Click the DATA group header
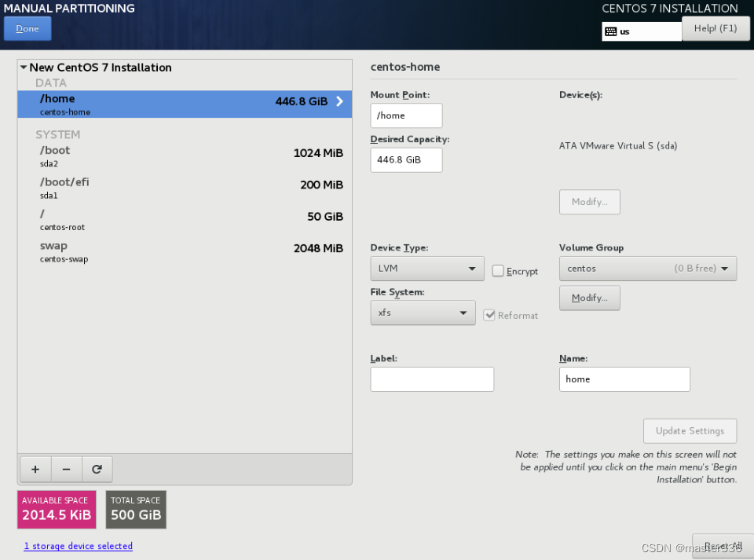Screen dimensions: 754x560 click(51, 82)
